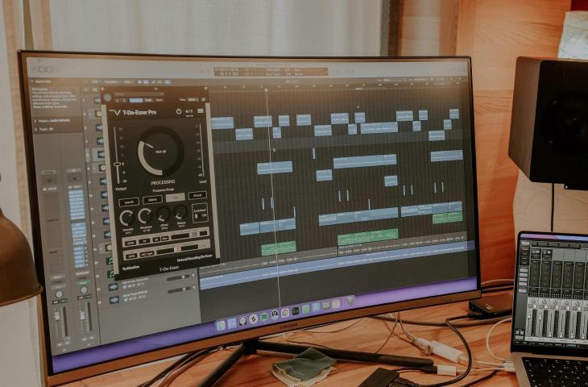Screen dimensions: 588x387
Task: Open the Trash in the Dock
Action: (x=350, y=300)
